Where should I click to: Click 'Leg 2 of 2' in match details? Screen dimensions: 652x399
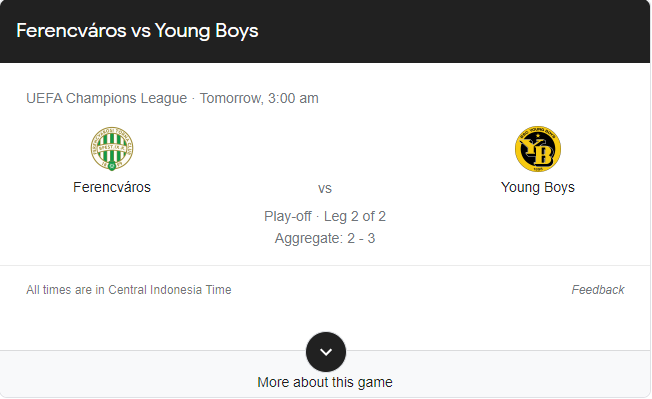(x=355, y=216)
